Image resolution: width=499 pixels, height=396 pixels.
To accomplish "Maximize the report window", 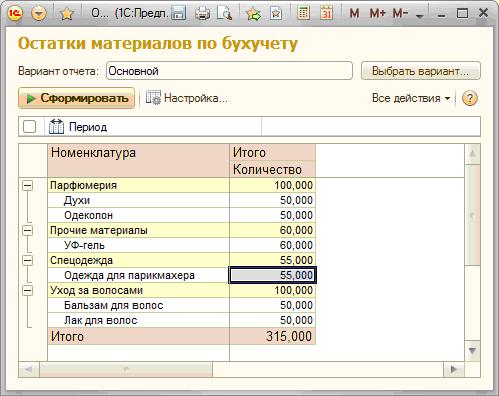I will [462, 14].
